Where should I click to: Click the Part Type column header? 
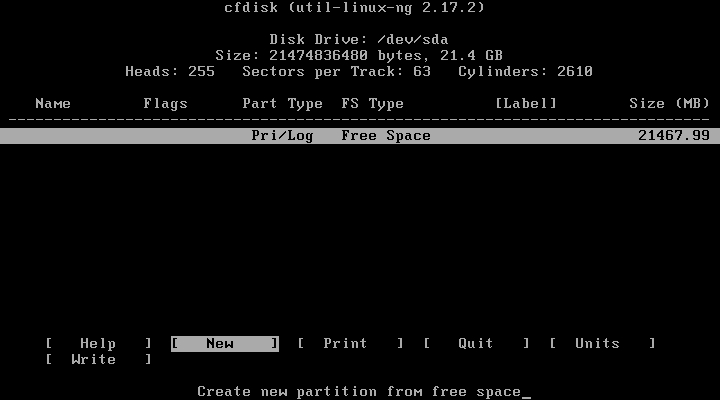282,104
